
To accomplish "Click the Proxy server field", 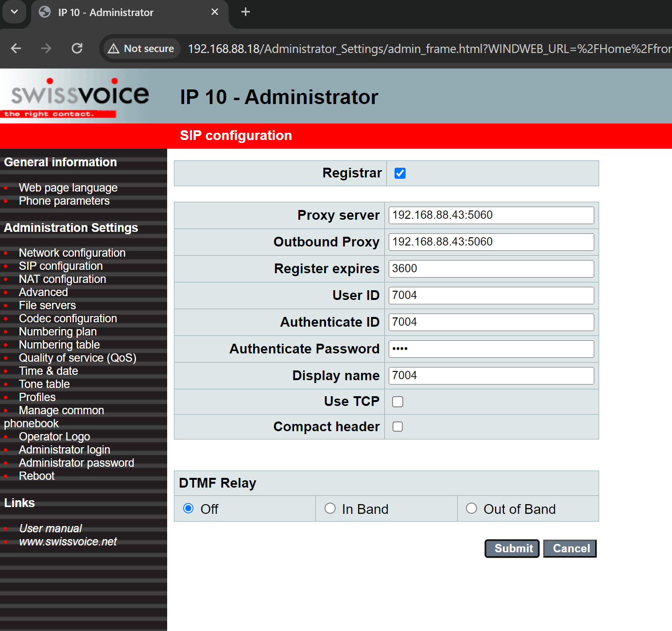I will click(x=491, y=215).
